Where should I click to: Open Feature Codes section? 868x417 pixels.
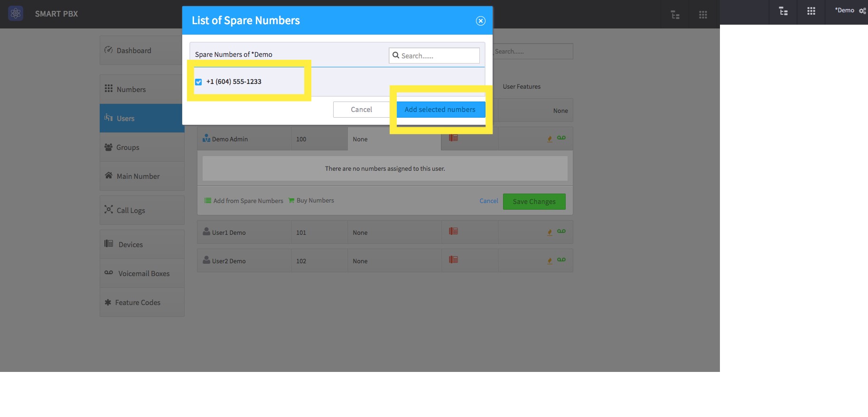click(x=142, y=302)
